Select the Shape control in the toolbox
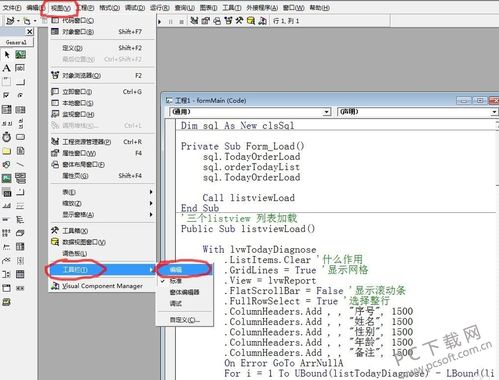Viewport: 499px width, 380px height. [x=7, y=164]
